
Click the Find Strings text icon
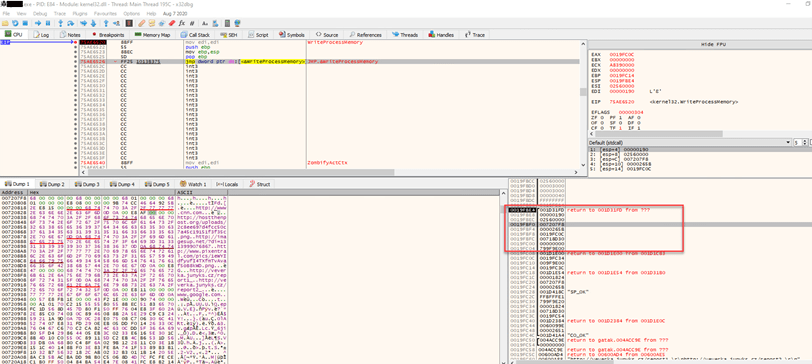(x=205, y=23)
